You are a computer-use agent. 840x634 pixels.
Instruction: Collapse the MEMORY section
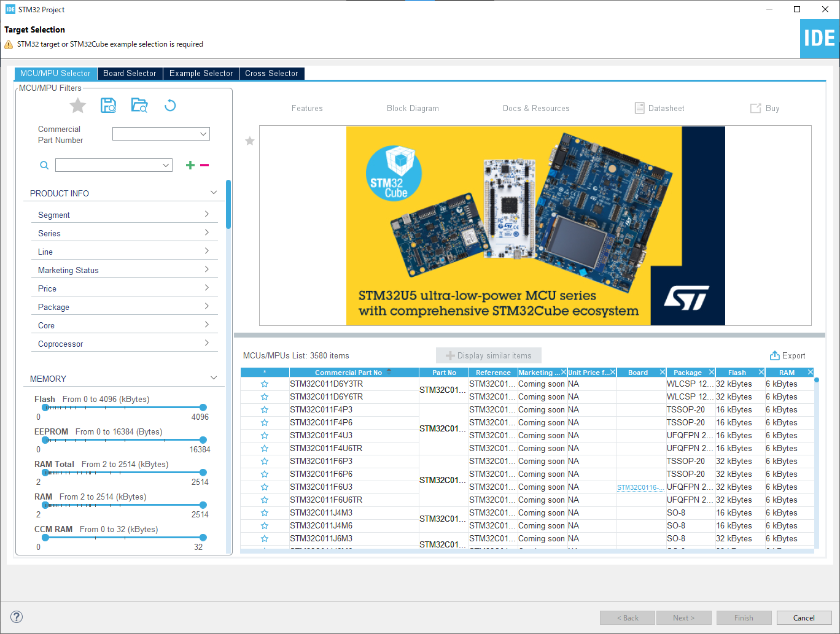(x=213, y=378)
